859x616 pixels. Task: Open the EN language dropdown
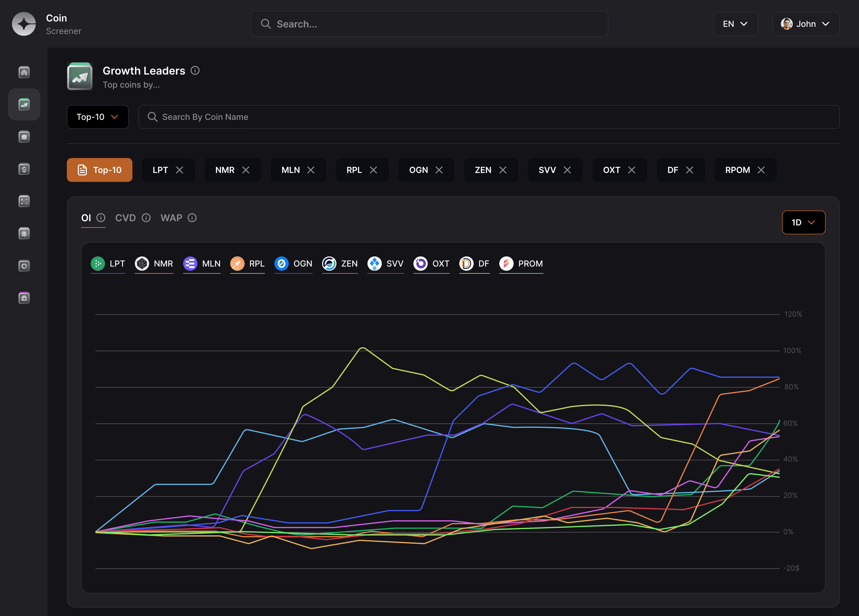[x=735, y=24]
